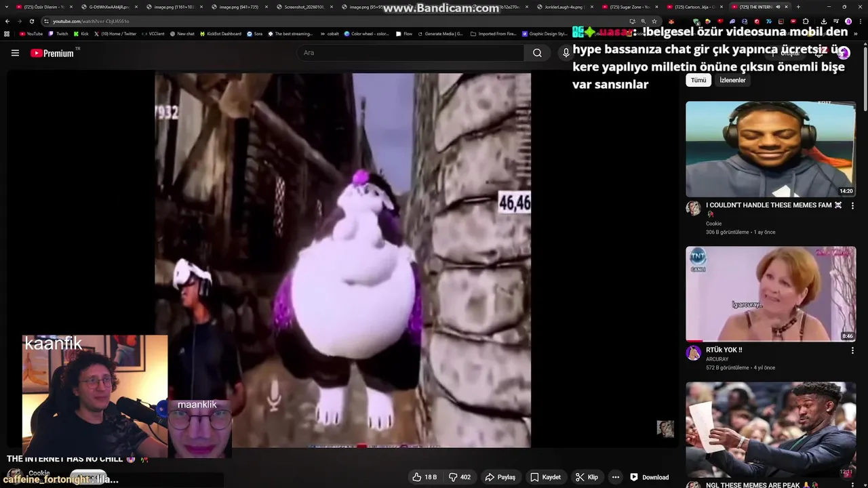Click the search magnifier button
The image size is (868, 488).
click(x=537, y=53)
